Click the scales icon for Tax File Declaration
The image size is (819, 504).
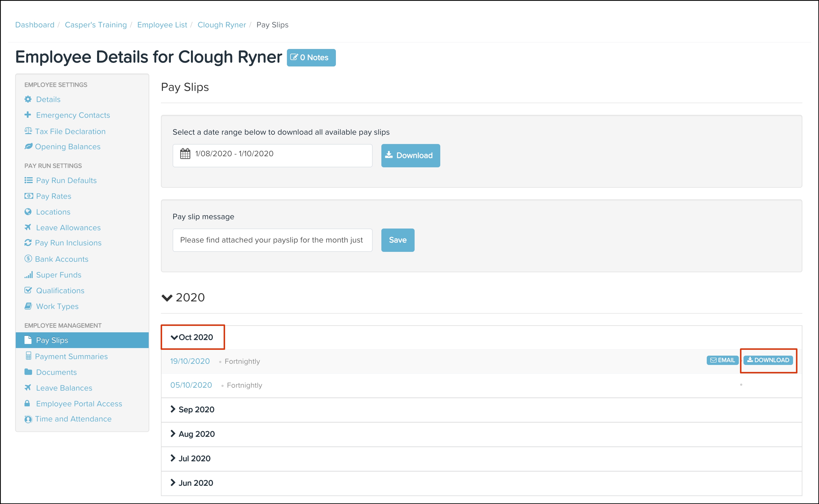click(x=28, y=131)
